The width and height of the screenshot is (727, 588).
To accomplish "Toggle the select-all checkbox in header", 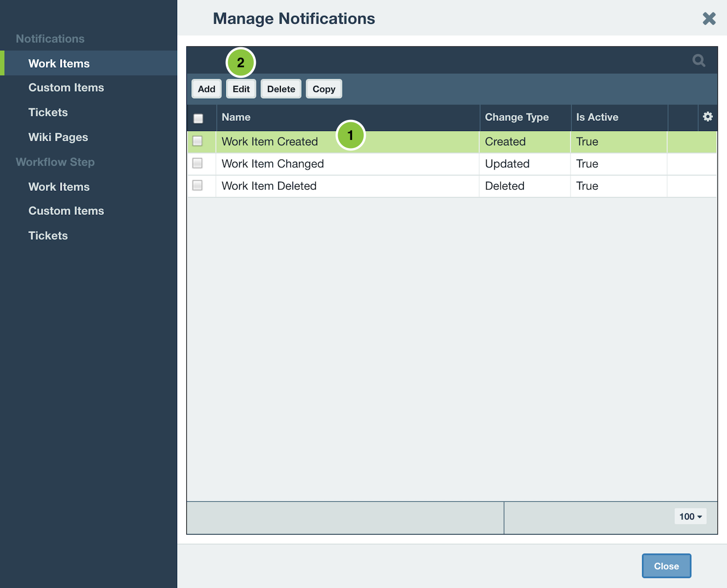I will pos(198,118).
